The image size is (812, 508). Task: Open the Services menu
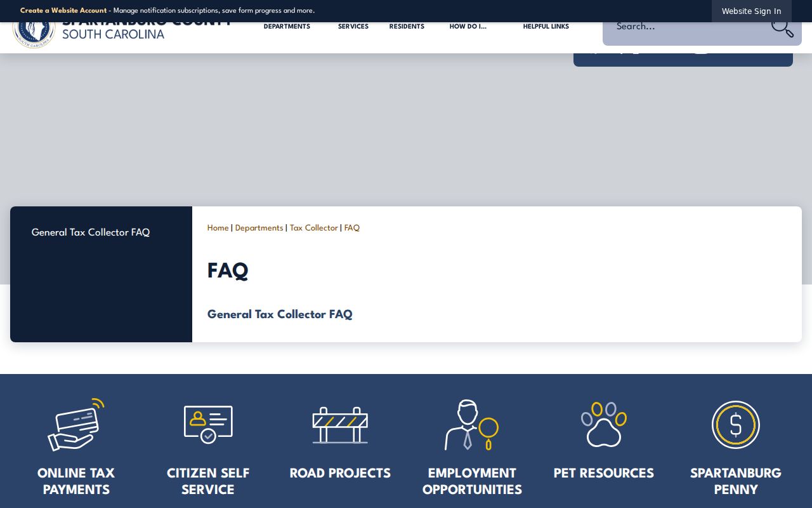tap(353, 27)
